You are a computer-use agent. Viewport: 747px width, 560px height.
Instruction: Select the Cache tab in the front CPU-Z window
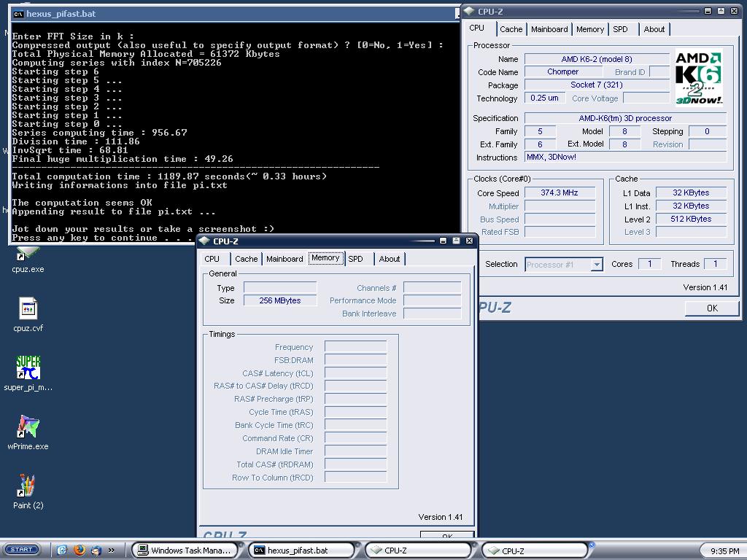(x=247, y=259)
